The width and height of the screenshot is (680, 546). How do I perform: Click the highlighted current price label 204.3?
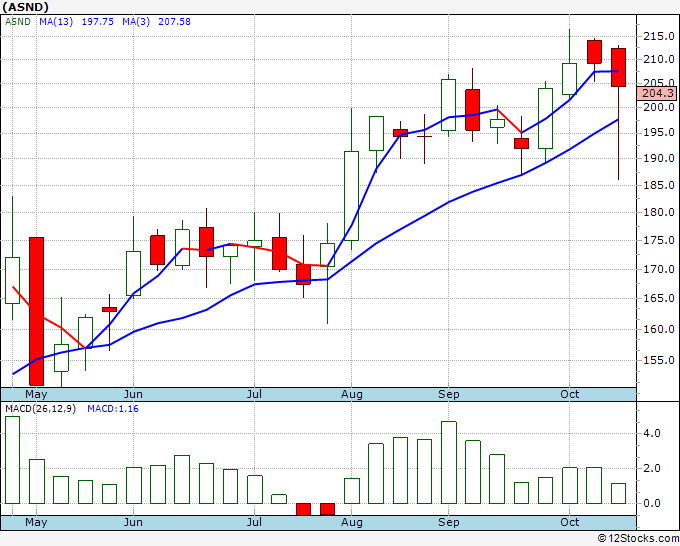(x=657, y=93)
